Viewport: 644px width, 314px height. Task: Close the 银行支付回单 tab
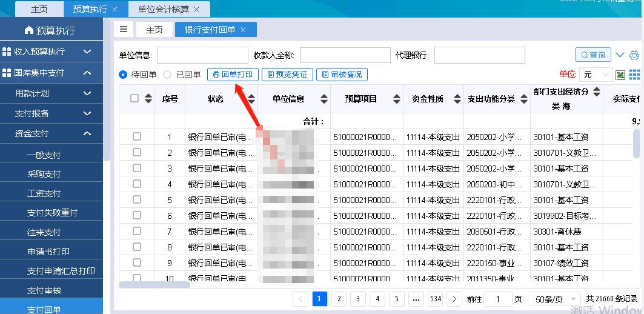coord(243,30)
